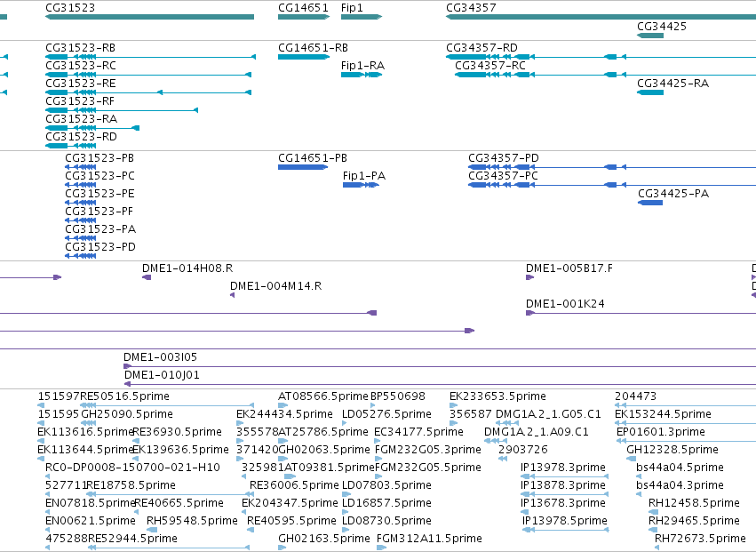The width and height of the screenshot is (756, 552).
Task: Click protein CG31523-PB
Action: [81, 167]
